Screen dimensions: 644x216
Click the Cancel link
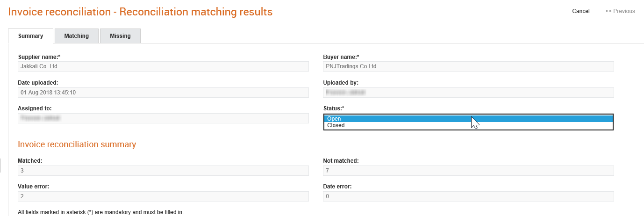(x=581, y=11)
